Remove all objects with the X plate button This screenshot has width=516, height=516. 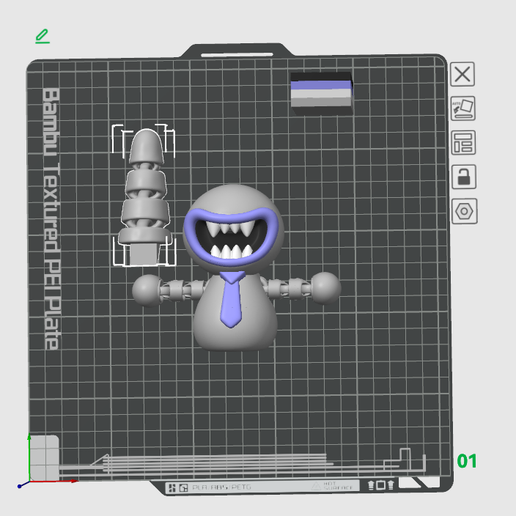(462, 74)
